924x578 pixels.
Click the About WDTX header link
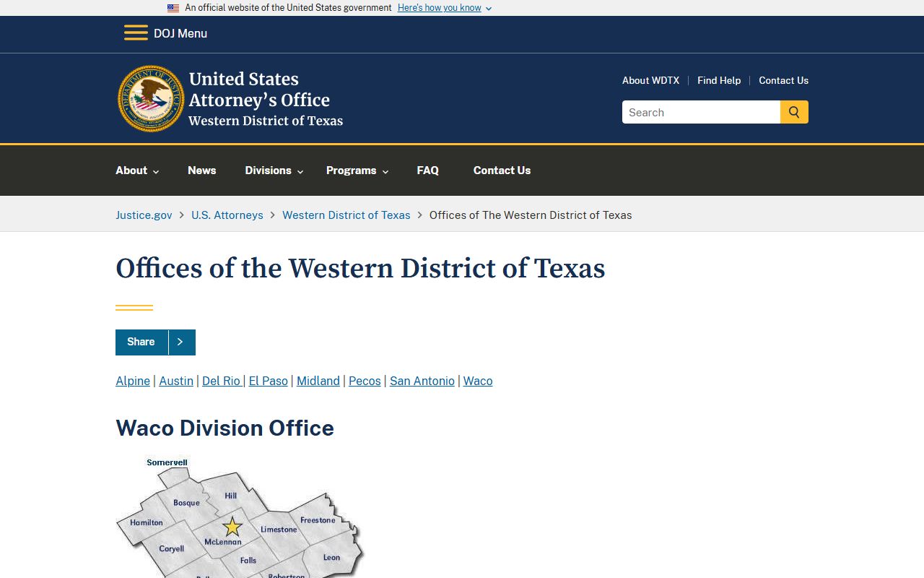coord(650,80)
